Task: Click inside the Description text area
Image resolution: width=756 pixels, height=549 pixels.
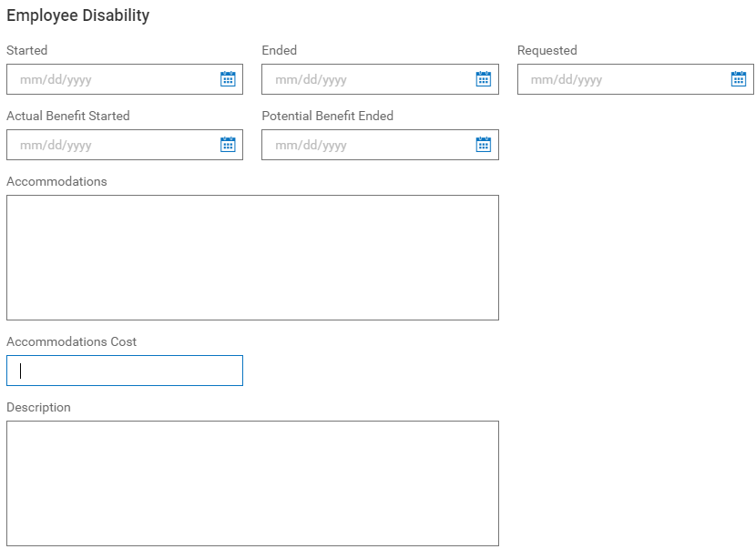Action: pos(252,483)
